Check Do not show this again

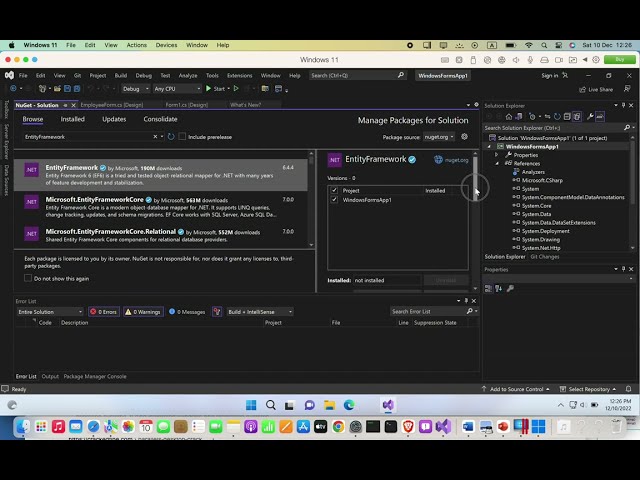[x=28, y=278]
